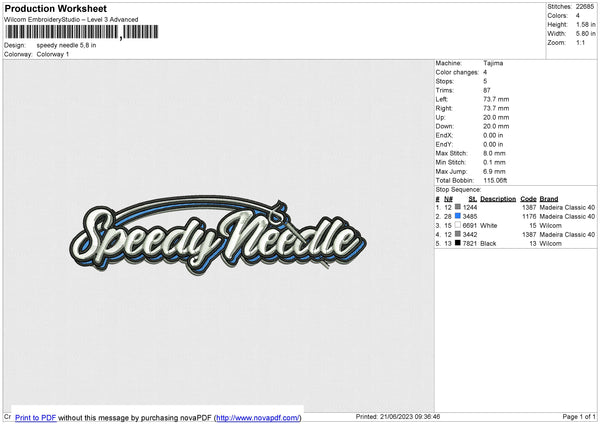
Task: Select thread number 3442 in stop row 4
Action: pyautogui.click(x=470, y=234)
